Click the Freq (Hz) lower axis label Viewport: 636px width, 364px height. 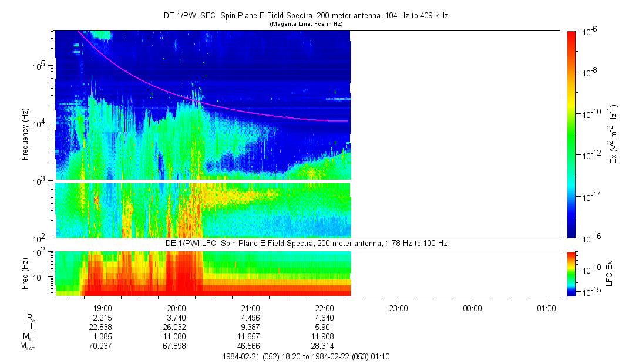click(x=25, y=274)
